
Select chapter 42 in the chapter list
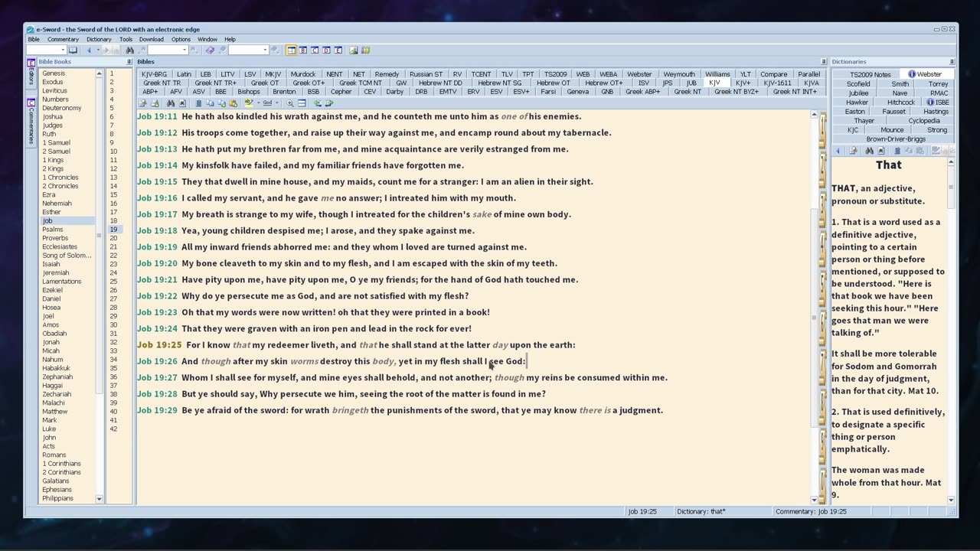(113, 429)
